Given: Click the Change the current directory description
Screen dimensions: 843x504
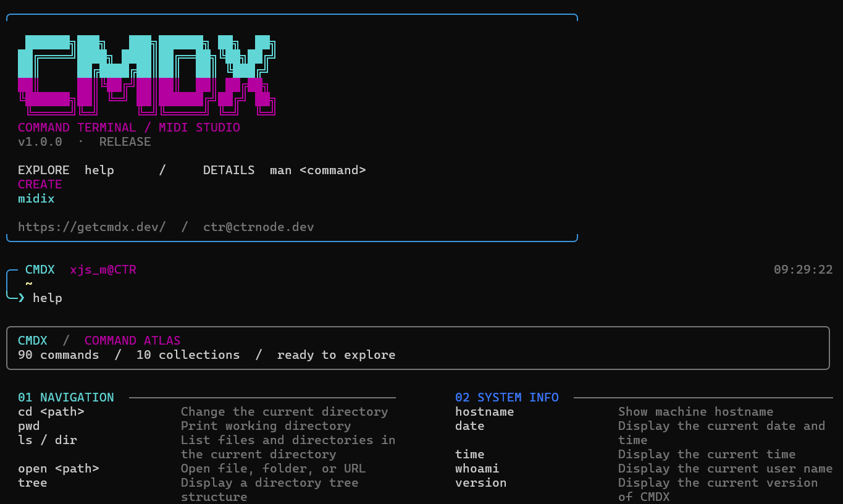Looking at the screenshot, I should 285,411.
